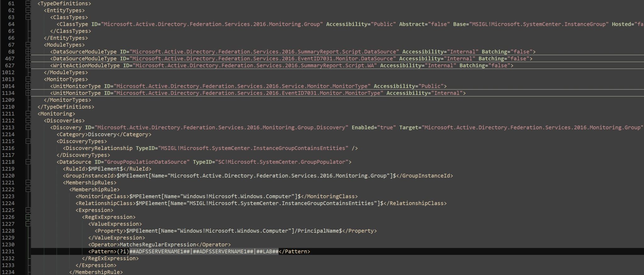Collapse the DiscoveryTypes fold on line 1215
The width and height of the screenshot is (644, 275).
pos(28,141)
